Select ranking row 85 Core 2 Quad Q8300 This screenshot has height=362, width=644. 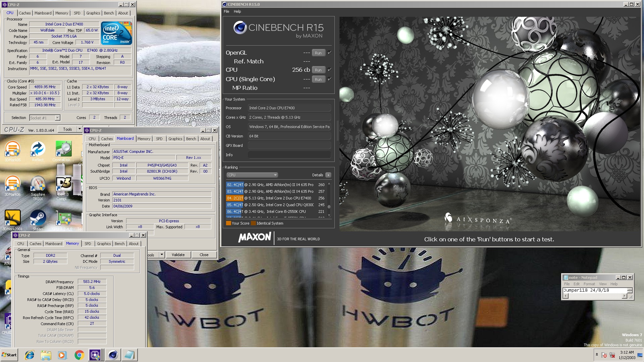coord(276,205)
